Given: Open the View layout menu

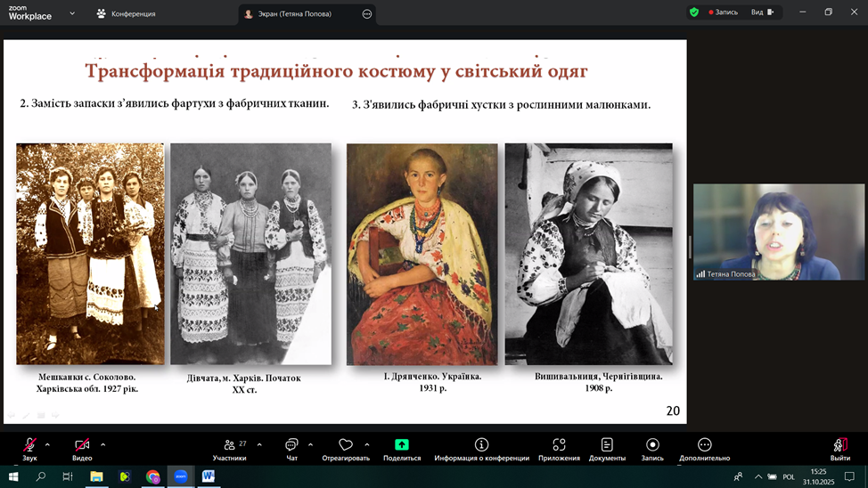Looking at the screenshot, I should coord(761,12).
